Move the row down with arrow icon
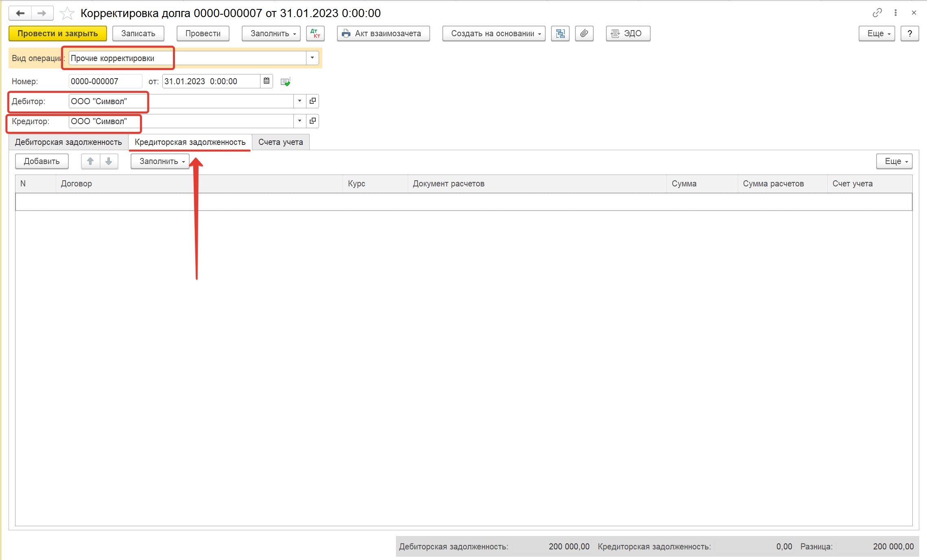 pos(109,161)
